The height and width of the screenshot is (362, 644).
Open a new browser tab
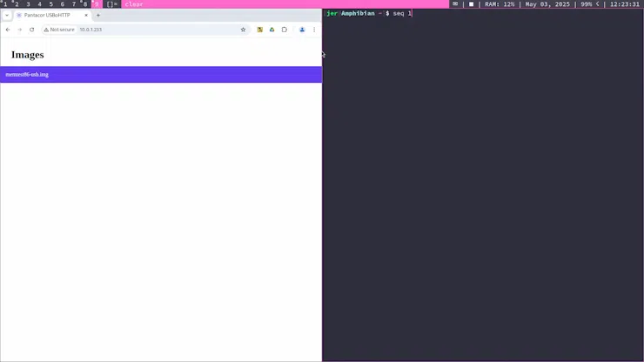(x=98, y=15)
